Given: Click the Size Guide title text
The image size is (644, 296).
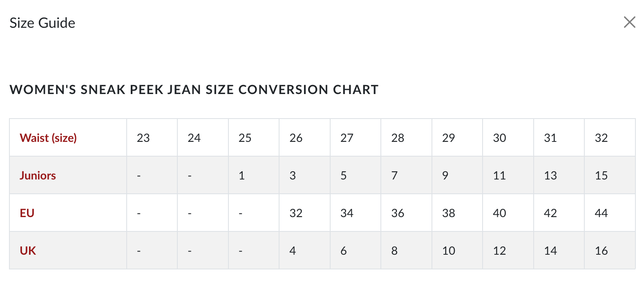Looking at the screenshot, I should pyautogui.click(x=42, y=23).
